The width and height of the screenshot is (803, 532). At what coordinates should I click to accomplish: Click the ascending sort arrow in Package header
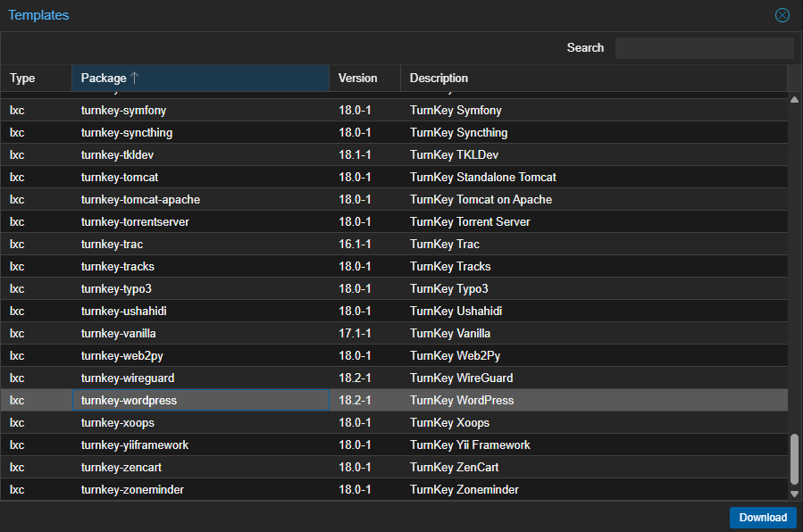click(x=135, y=78)
